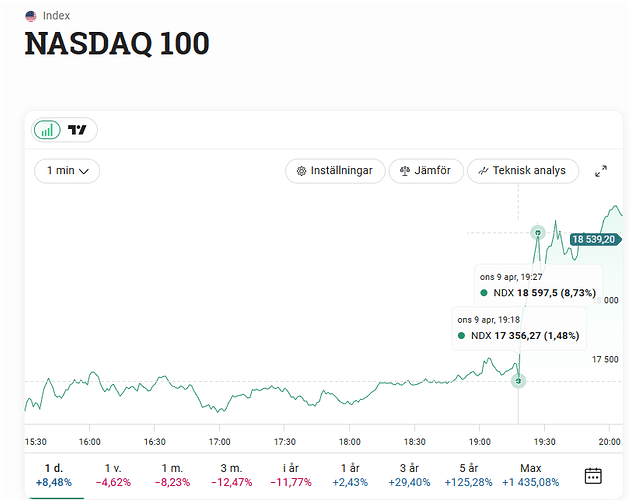Switch to the TradingView chart mode
Image resolution: width=629 pixels, height=500 pixels.
coord(78,130)
